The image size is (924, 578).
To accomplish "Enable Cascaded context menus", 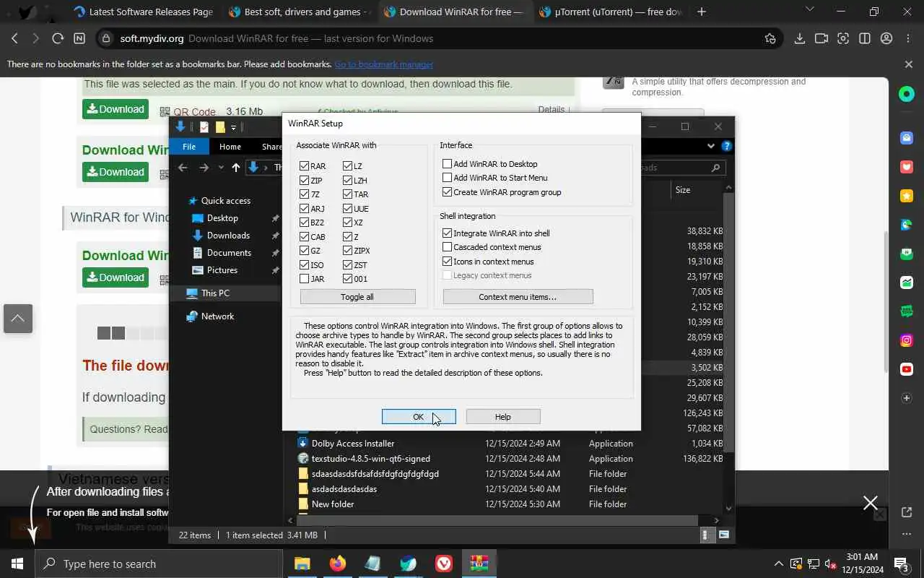I will (448, 247).
